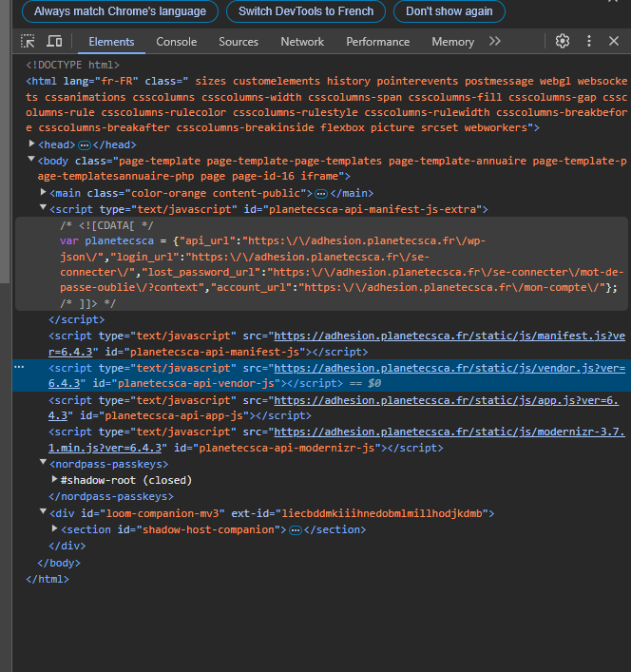Click the ellipsis badge inside head tag

pyautogui.click(x=85, y=145)
